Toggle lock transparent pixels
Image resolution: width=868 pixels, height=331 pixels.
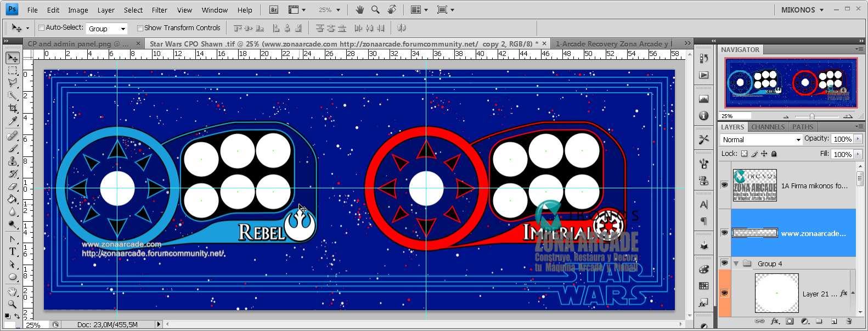pos(744,154)
